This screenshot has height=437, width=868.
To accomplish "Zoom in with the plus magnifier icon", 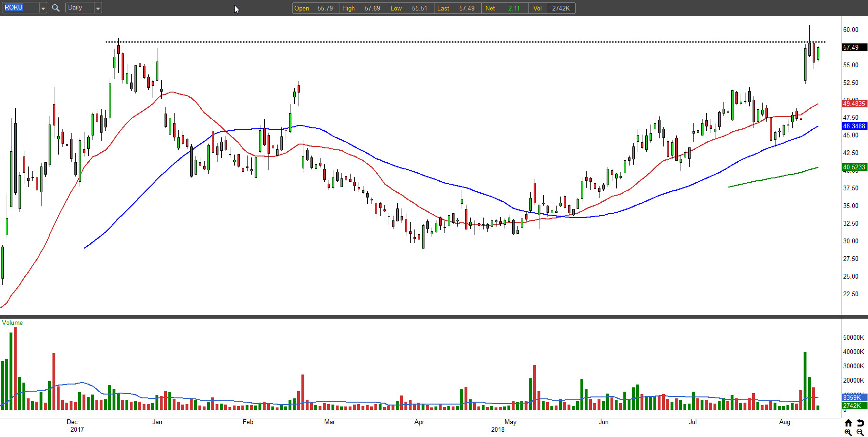I will (x=848, y=432).
